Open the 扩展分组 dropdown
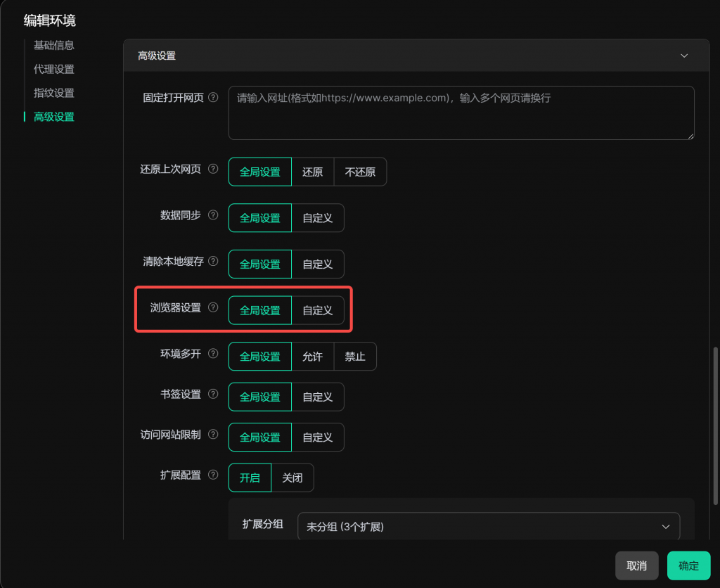720x588 pixels. click(x=489, y=527)
